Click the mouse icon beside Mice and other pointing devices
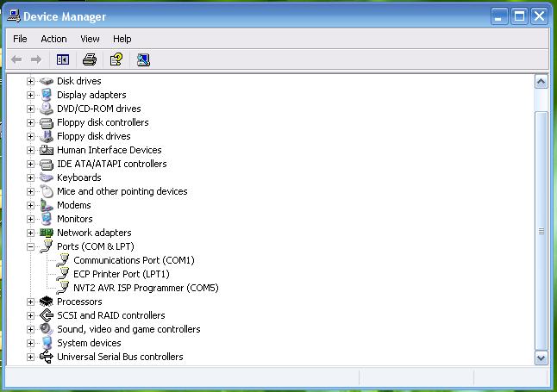The image size is (557, 392). coord(47,191)
